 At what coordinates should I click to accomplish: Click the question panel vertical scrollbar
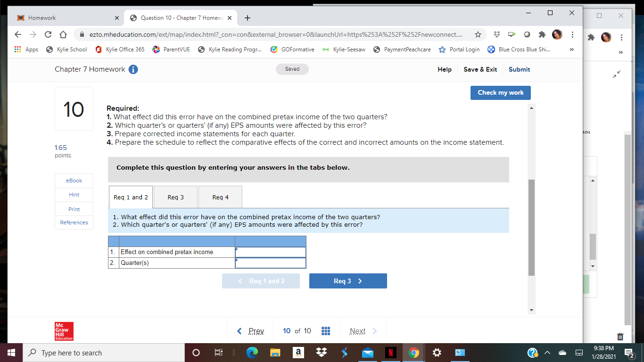531,228
